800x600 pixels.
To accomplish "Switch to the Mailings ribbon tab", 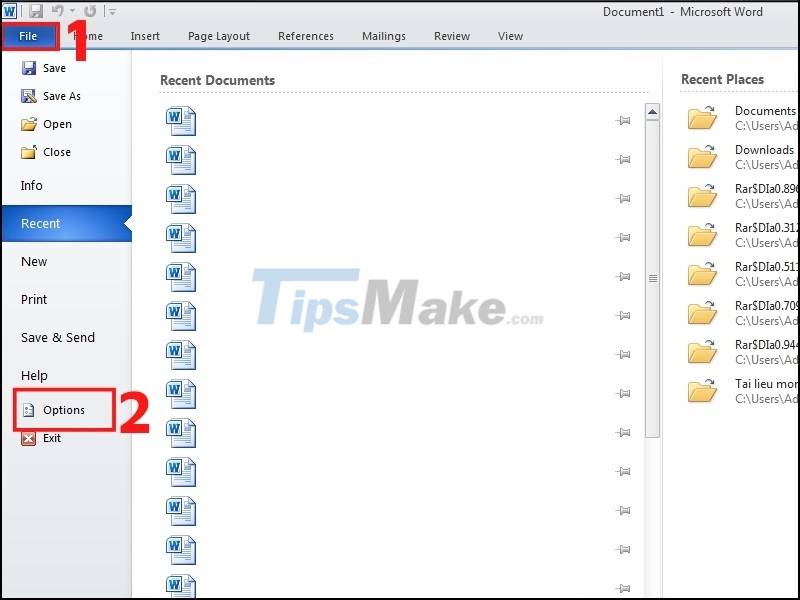I will point(384,36).
